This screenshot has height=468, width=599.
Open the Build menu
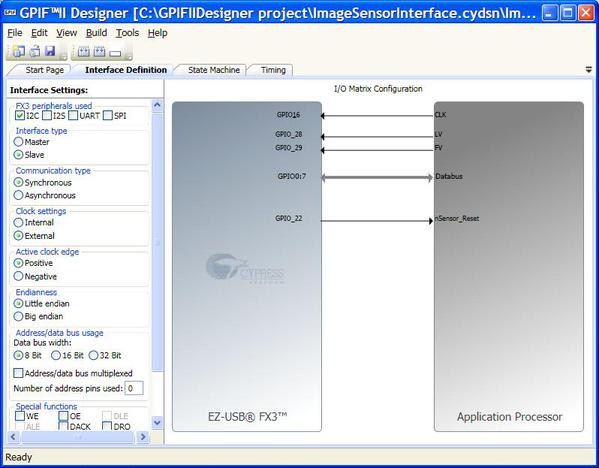(96, 33)
